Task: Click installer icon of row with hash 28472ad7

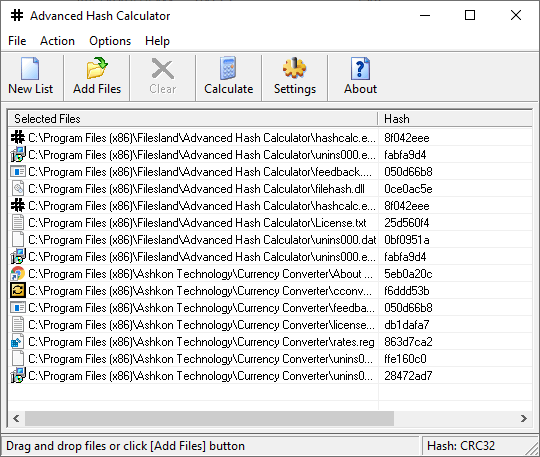Action: point(18,375)
